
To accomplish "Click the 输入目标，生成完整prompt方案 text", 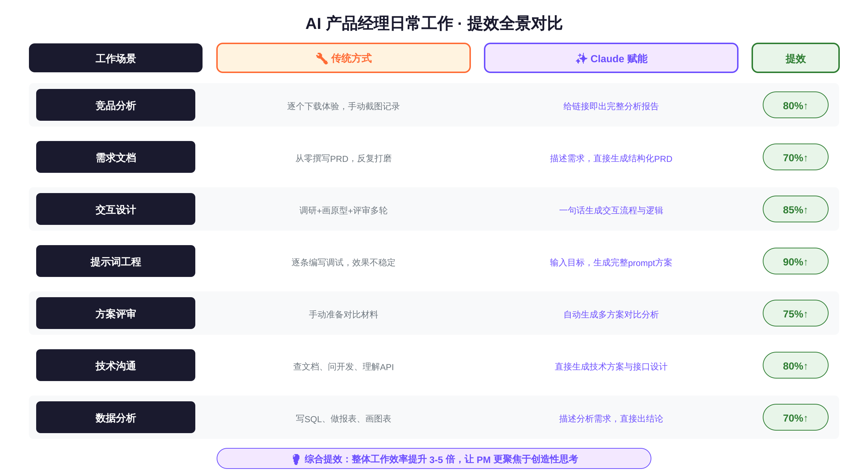I will click(x=611, y=262).
